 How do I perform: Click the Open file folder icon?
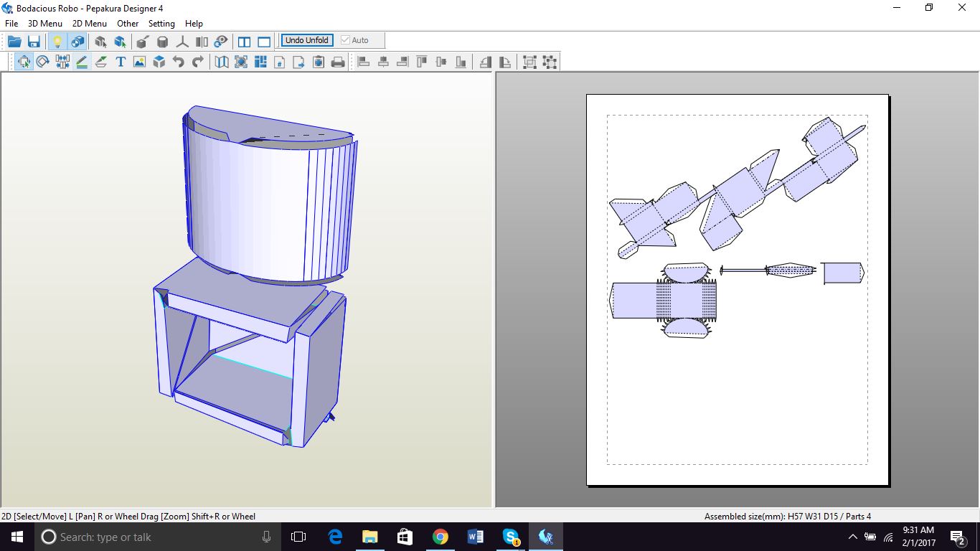(x=14, y=41)
